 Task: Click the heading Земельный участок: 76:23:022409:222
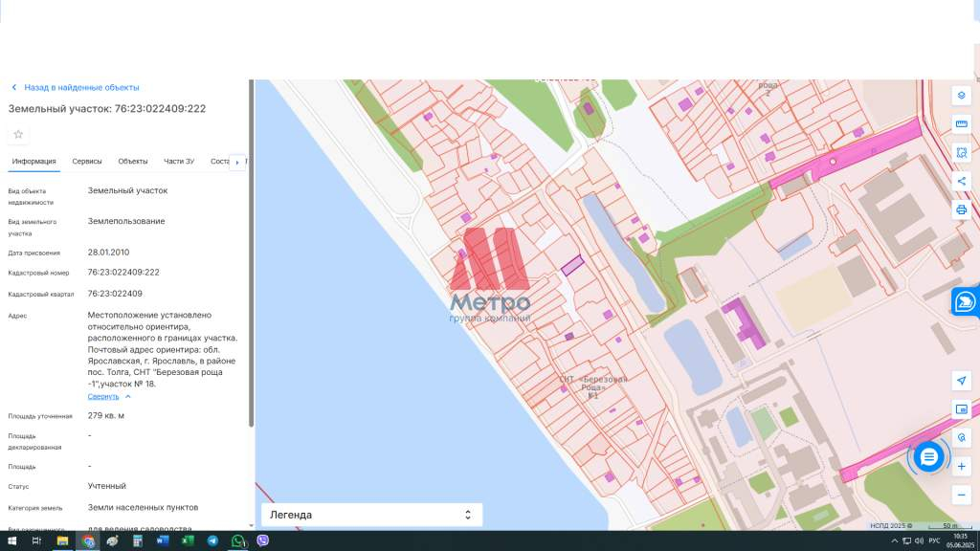(x=107, y=109)
